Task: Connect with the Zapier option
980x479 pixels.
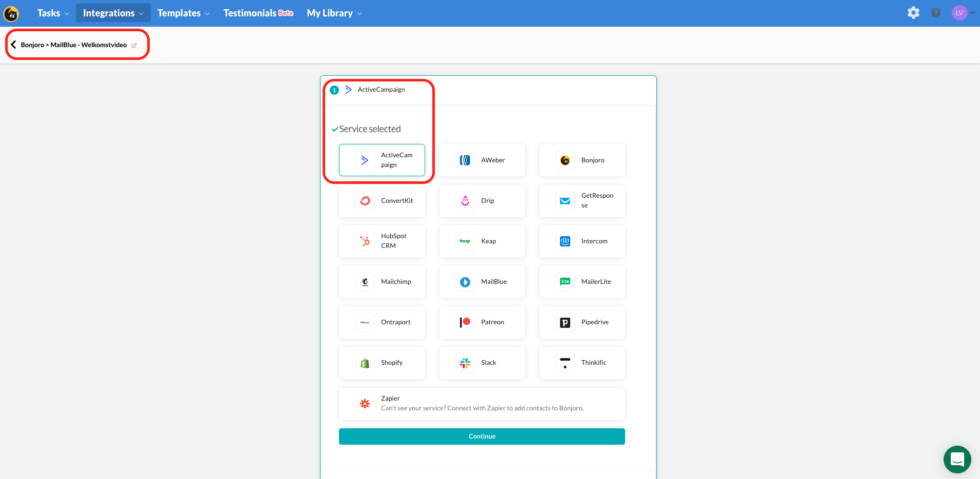Action: pos(482,403)
